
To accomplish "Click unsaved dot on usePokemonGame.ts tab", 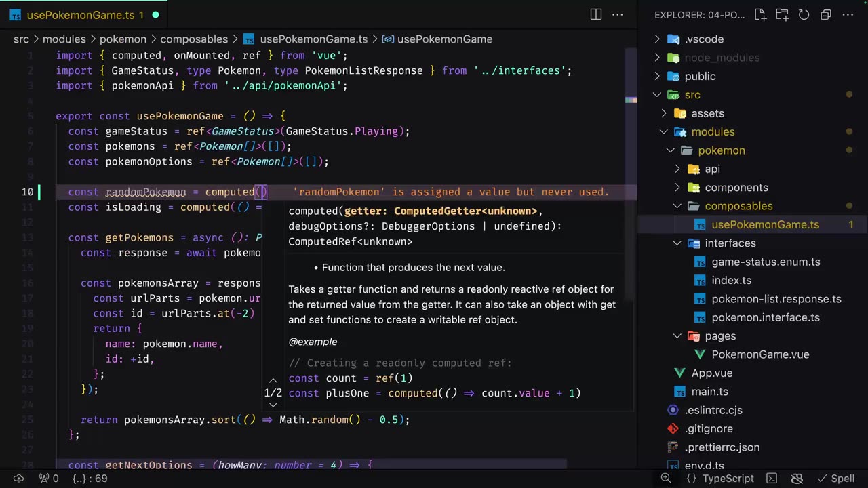I will [155, 14].
